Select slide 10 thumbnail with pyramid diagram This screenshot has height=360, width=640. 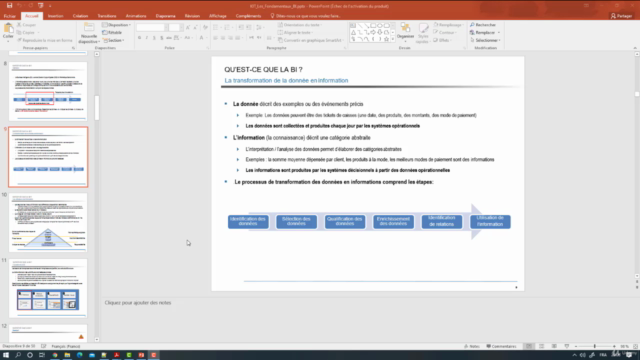[48, 222]
